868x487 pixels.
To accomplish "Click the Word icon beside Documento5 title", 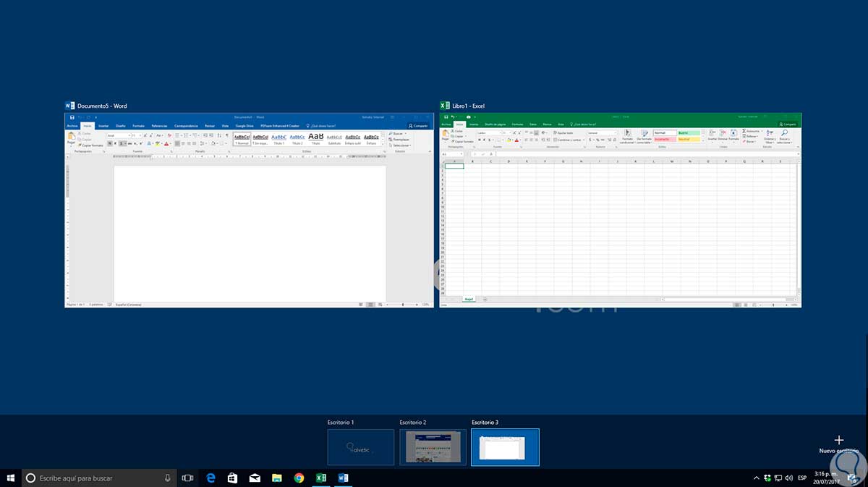I will (x=69, y=106).
